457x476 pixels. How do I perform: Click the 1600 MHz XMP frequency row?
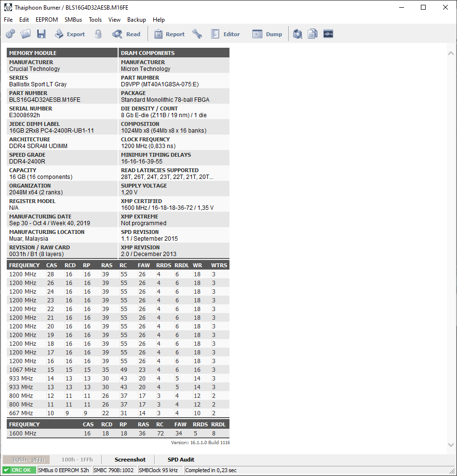point(118,434)
